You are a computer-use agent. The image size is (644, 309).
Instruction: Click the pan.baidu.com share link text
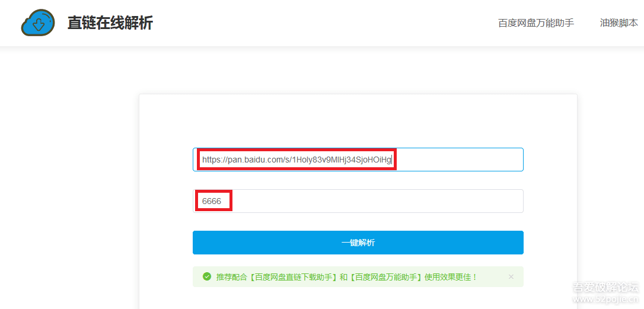coord(297,160)
